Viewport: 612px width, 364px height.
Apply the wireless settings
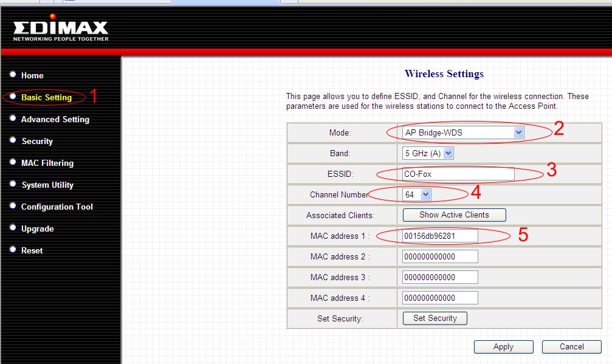(x=503, y=347)
